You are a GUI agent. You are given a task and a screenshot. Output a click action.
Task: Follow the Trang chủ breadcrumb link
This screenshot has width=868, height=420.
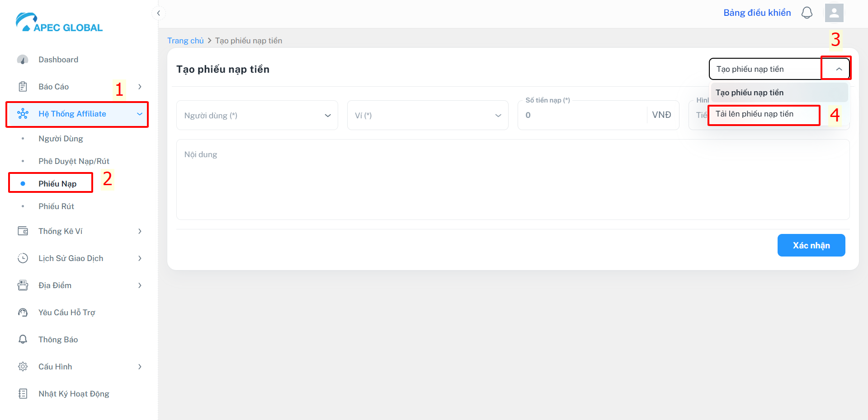pyautogui.click(x=185, y=41)
